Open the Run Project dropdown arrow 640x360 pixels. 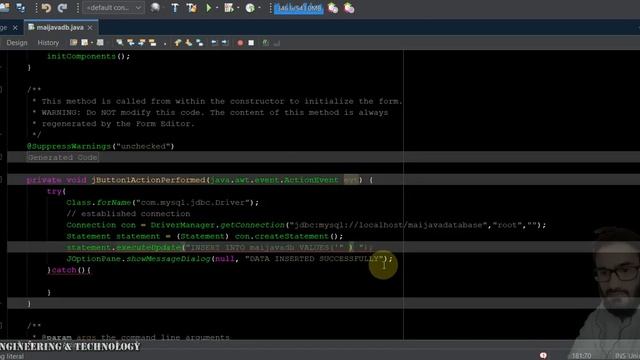pyautogui.click(x=217, y=8)
